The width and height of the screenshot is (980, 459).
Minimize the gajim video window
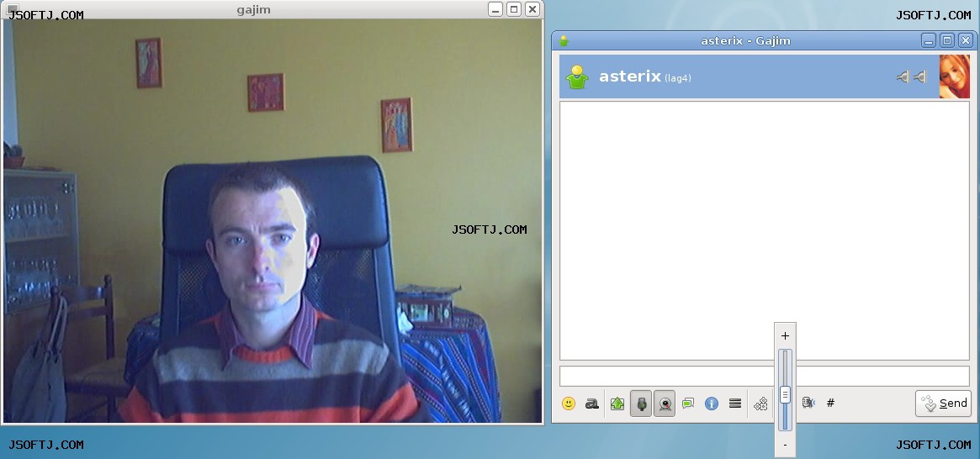pos(495,9)
